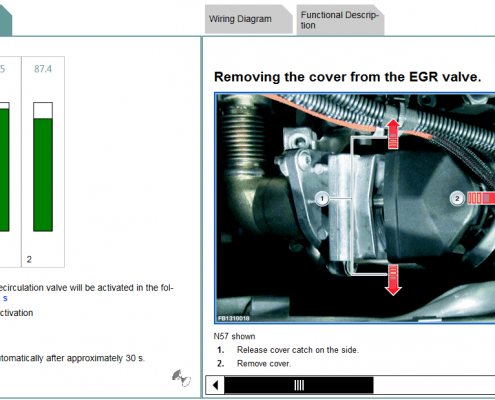Image resolution: width=495 pixels, height=400 pixels.
Task: Click the tool icon at panel bottom
Action: point(181,378)
